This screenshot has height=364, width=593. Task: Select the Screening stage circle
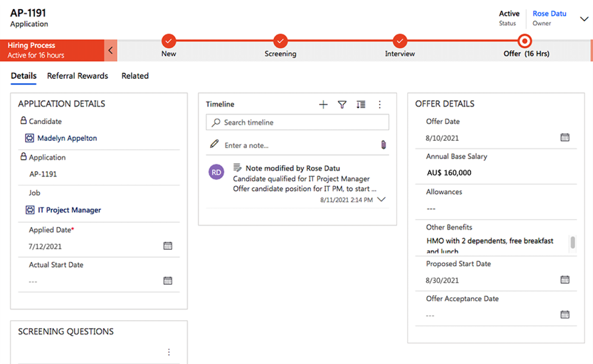click(280, 41)
